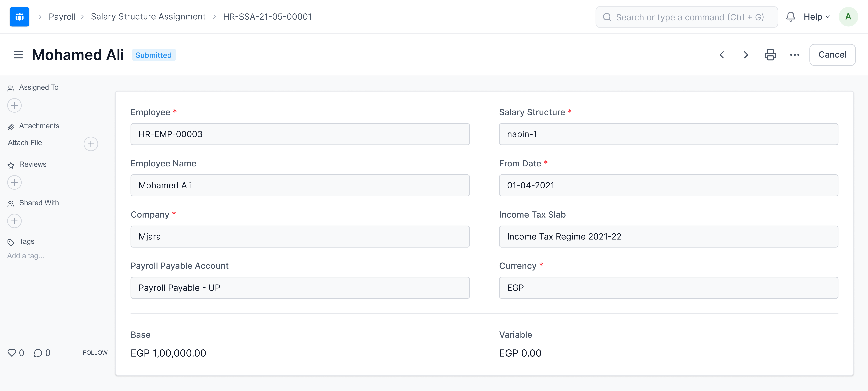Open the Salary Structure nabin-1 field
Screen dimensions: 868x391
(668, 134)
